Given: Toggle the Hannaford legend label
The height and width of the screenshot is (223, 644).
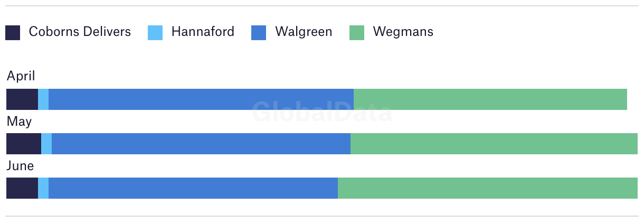Looking at the screenshot, I should pyautogui.click(x=203, y=32).
